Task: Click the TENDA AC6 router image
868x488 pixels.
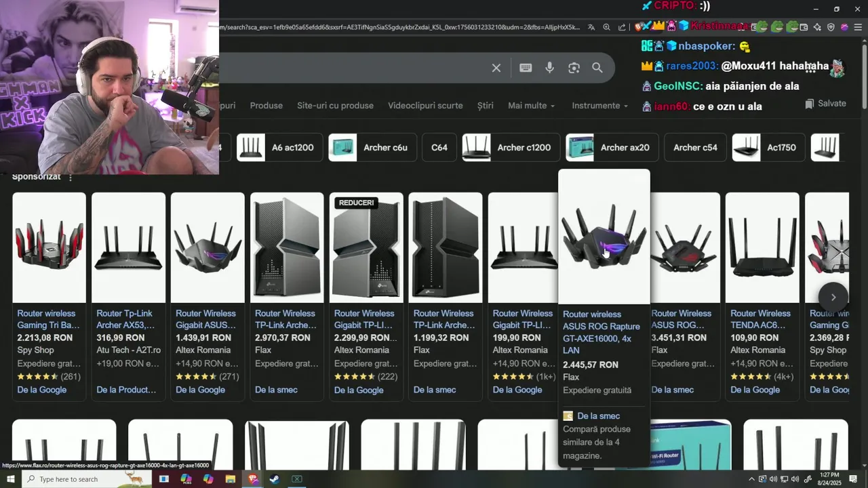Action: coord(762,247)
